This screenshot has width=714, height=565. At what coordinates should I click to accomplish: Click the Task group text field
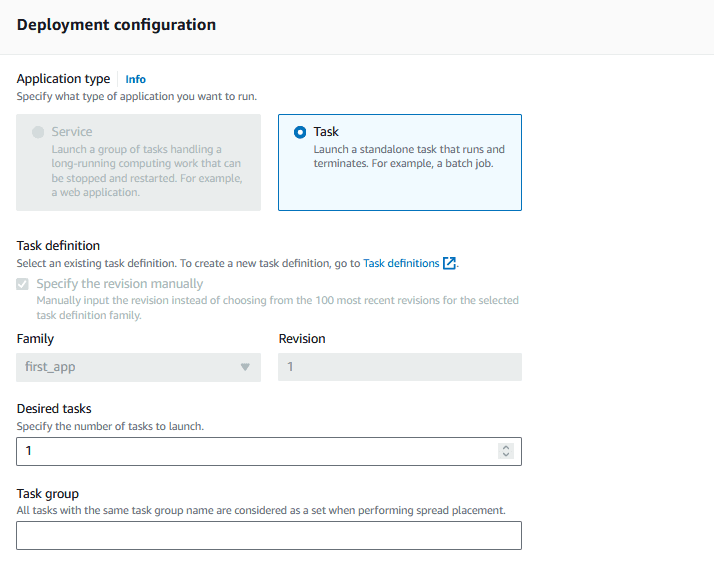269,535
